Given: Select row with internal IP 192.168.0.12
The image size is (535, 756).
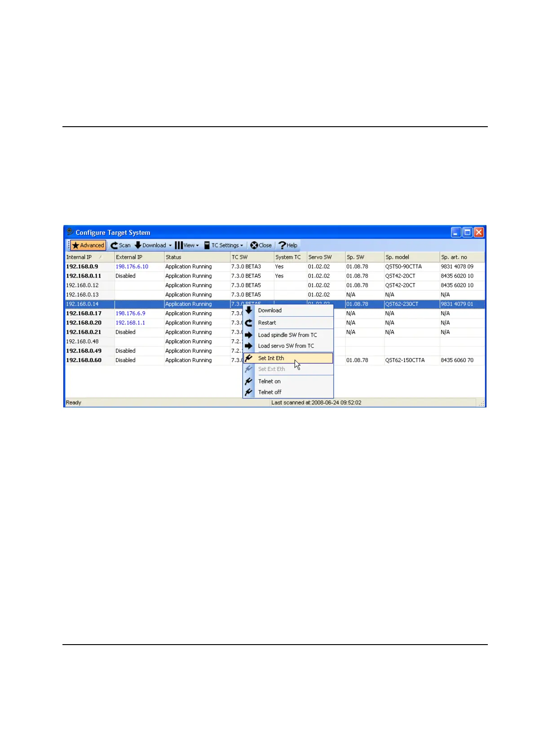Looking at the screenshot, I should click(x=275, y=286).
